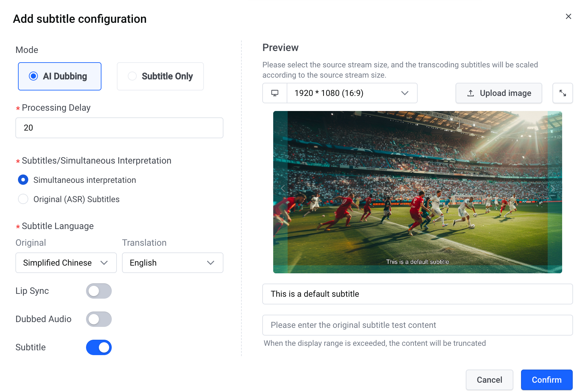The width and height of the screenshot is (583, 392).
Task: Click the Cancel button
Action: pyautogui.click(x=489, y=380)
